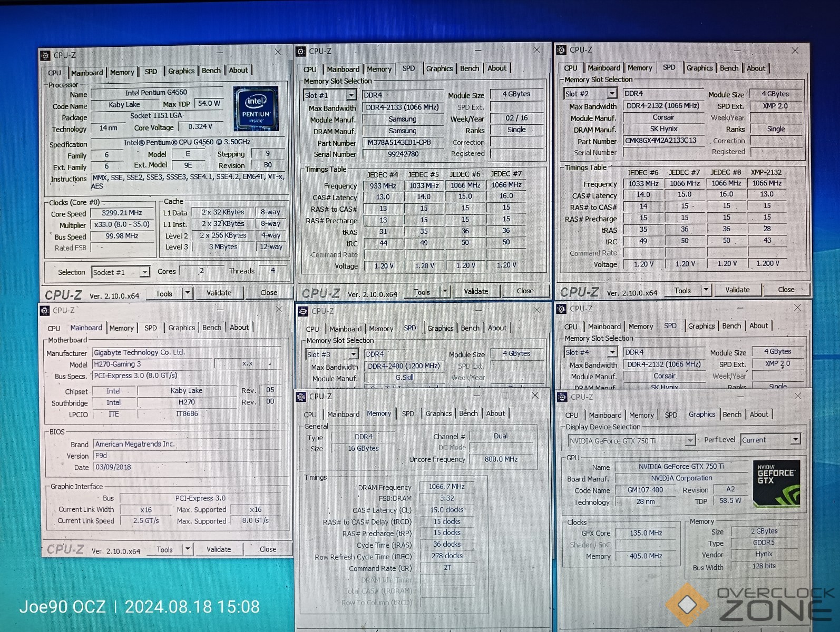Click Tools button in the Slot #1 window
The height and width of the screenshot is (632, 840).
click(x=422, y=292)
